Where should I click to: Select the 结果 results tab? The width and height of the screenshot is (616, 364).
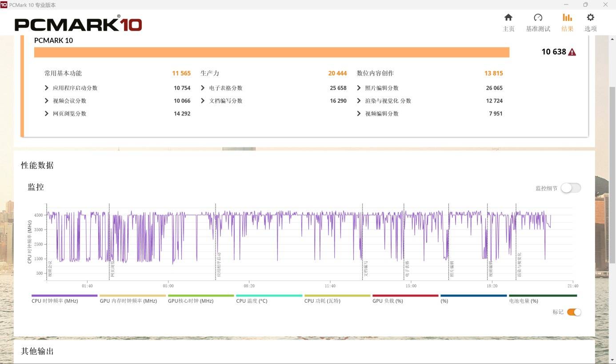click(567, 23)
